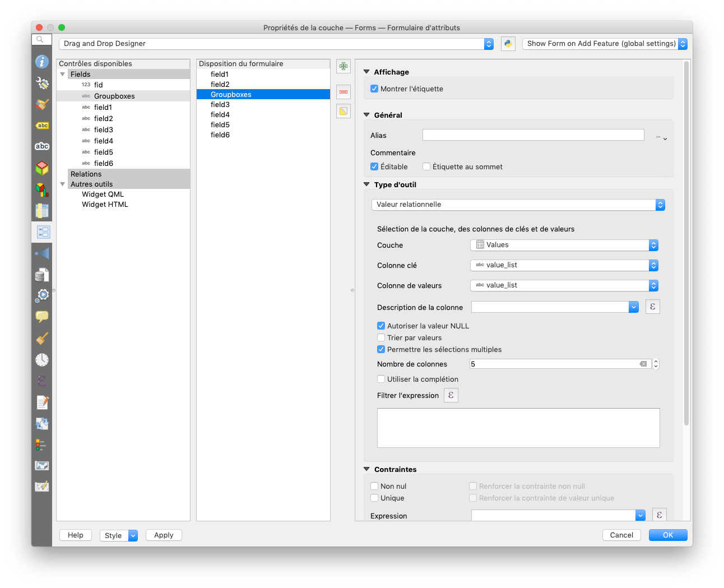Select the Labels panel in the sidebar
724x588 pixels.
point(42,126)
